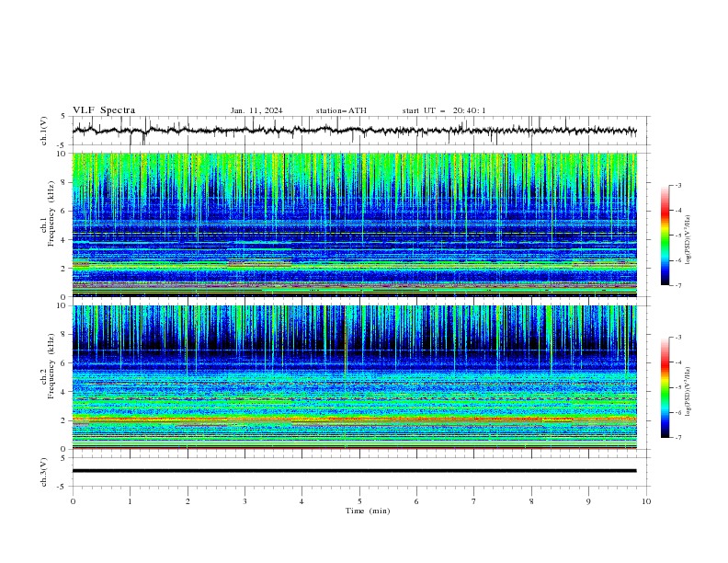This screenshot has height=563, width=728.
Task: Click time axis tick label "2"
Action: [x=188, y=501]
